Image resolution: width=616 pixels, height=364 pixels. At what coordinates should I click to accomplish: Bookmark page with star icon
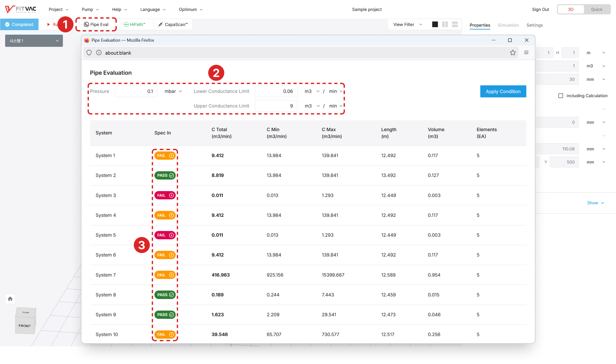(513, 53)
